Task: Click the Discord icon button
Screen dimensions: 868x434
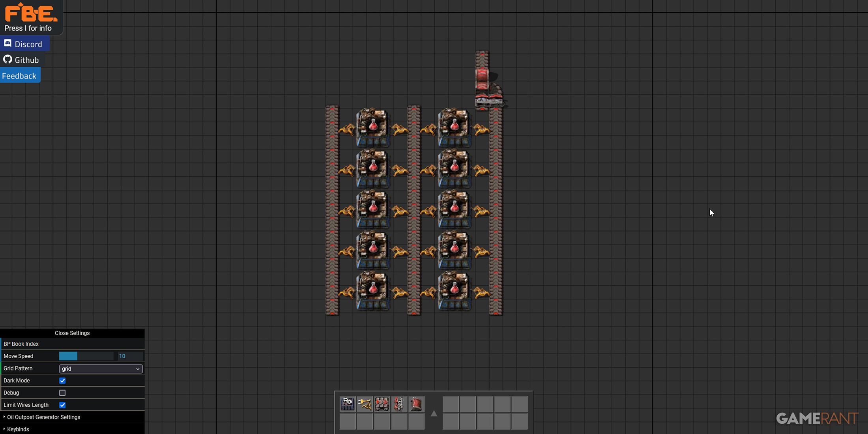Action: tap(8, 44)
